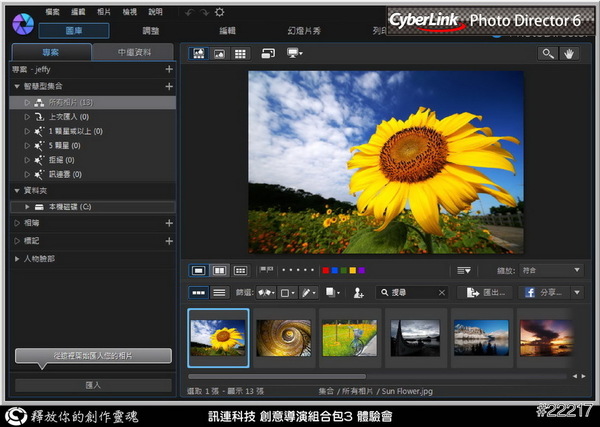The height and width of the screenshot is (427, 600).
Task: Toggle viewer-only mode button
Action: tap(219, 53)
